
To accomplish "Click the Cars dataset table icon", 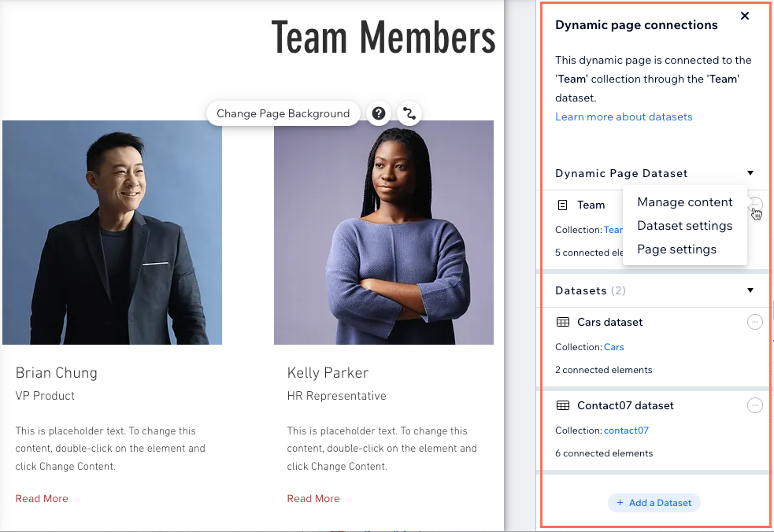I will 563,322.
